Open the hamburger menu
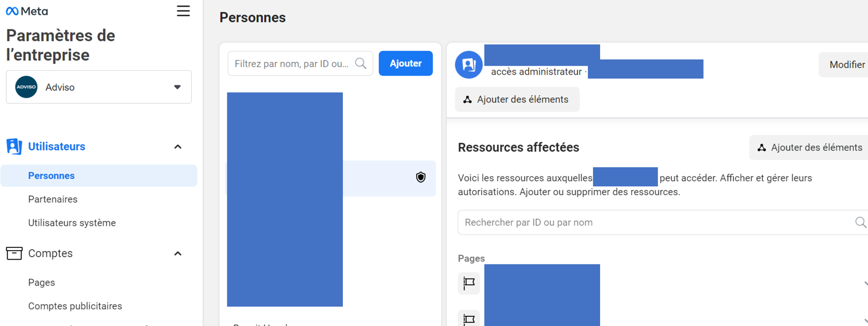The image size is (868, 326). (x=183, y=11)
